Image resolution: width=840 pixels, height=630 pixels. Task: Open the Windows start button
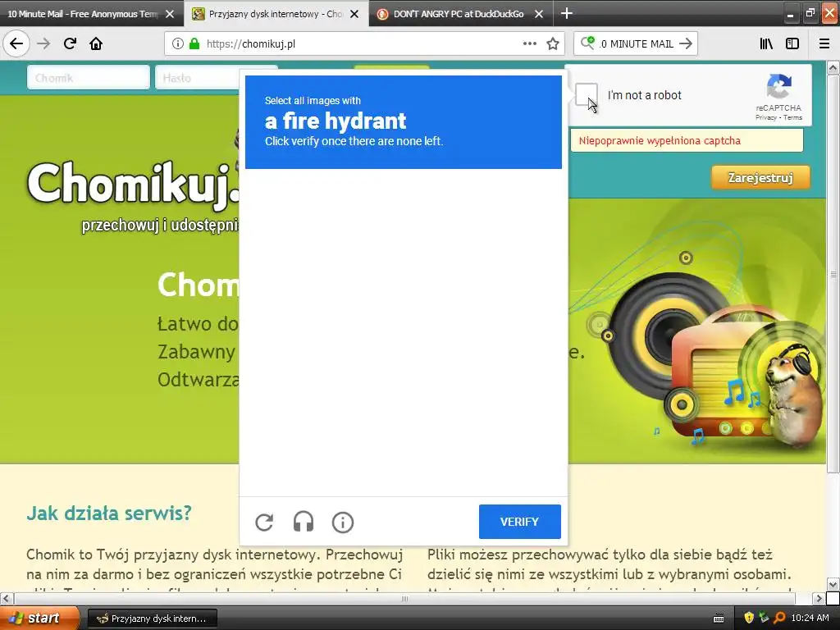click(39, 619)
